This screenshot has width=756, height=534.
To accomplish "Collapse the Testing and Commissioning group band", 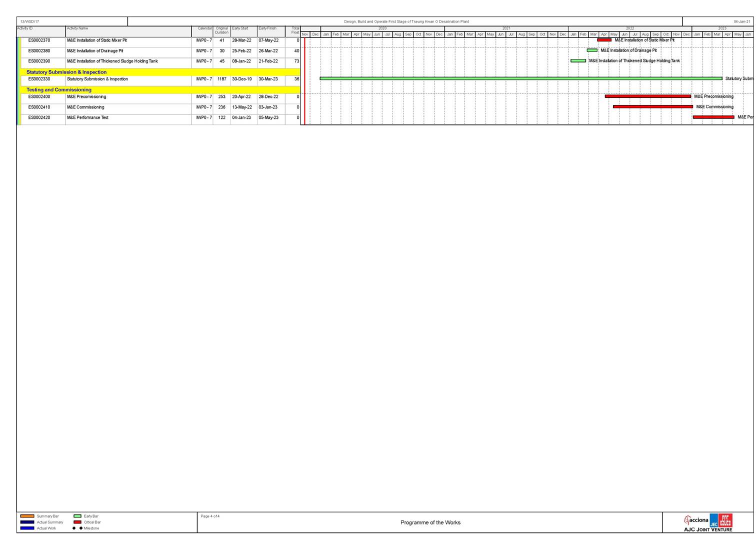I will [x=59, y=90].
